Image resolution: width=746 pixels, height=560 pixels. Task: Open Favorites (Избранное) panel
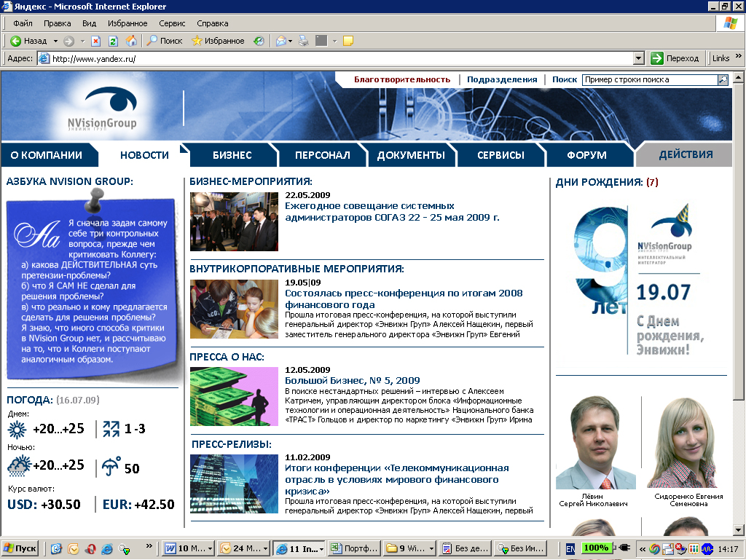point(218,41)
